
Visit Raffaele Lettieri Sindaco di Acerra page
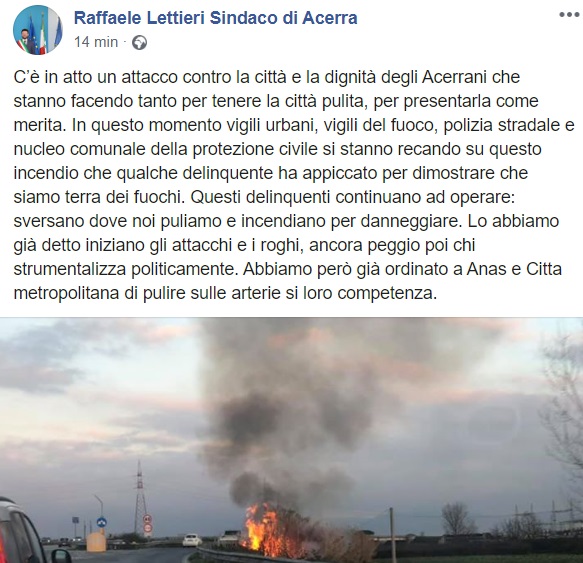[216, 18]
